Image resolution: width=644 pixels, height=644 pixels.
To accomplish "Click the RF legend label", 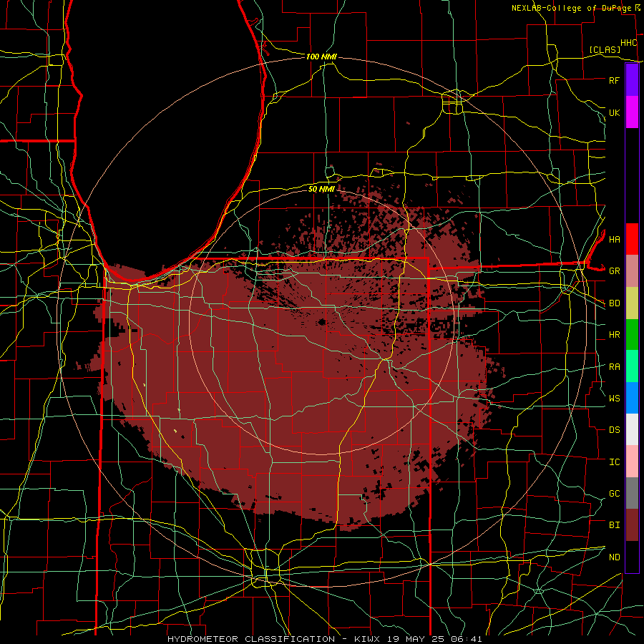I will (614, 81).
